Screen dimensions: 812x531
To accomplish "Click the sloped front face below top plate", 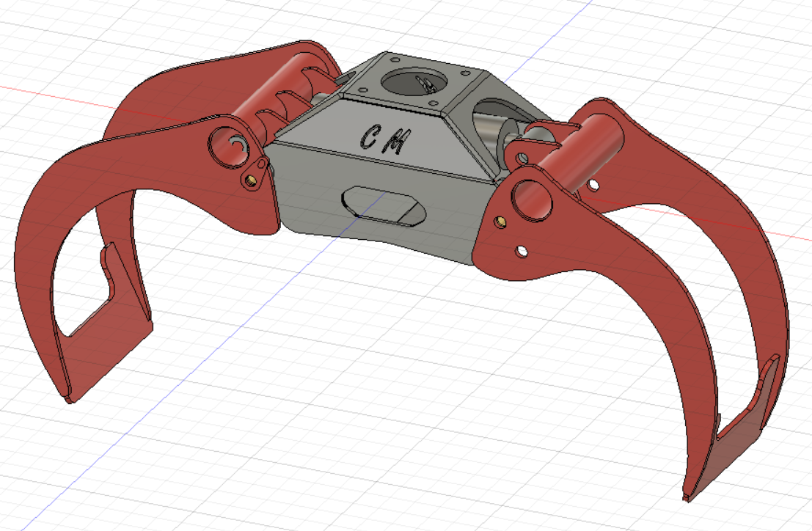I will pos(381,143).
